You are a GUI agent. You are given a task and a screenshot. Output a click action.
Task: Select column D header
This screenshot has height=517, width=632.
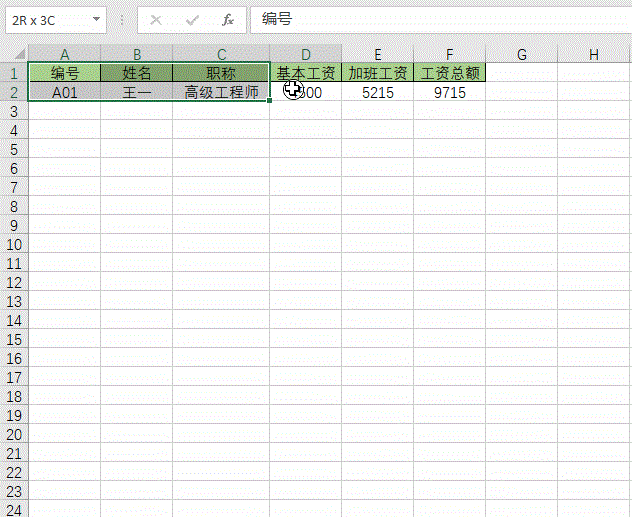[305, 54]
